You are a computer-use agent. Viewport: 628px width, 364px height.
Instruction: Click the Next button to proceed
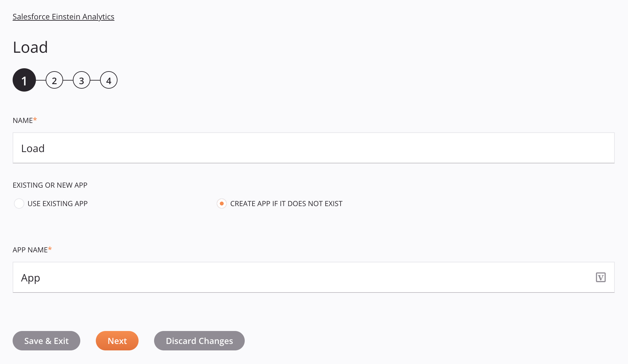(117, 341)
